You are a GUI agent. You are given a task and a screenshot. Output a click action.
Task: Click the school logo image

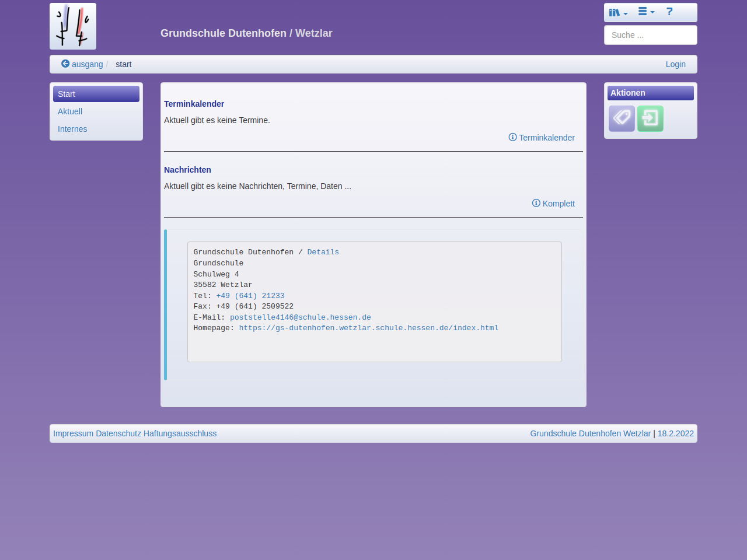73,26
